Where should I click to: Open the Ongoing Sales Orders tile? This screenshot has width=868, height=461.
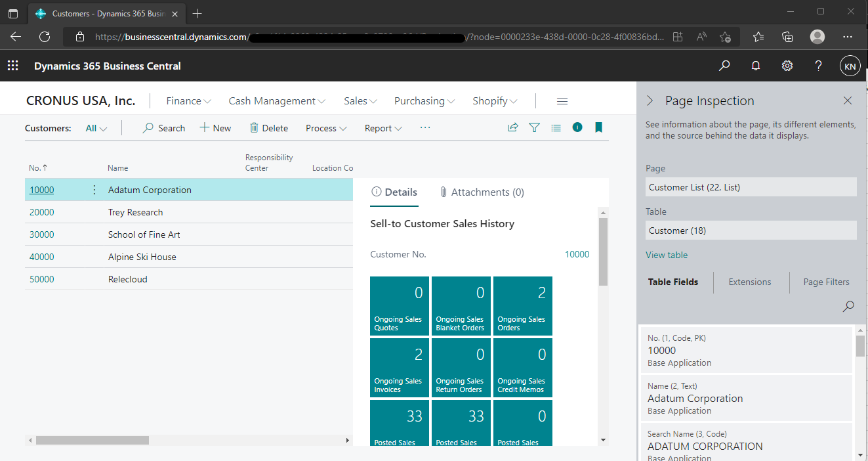click(x=523, y=305)
